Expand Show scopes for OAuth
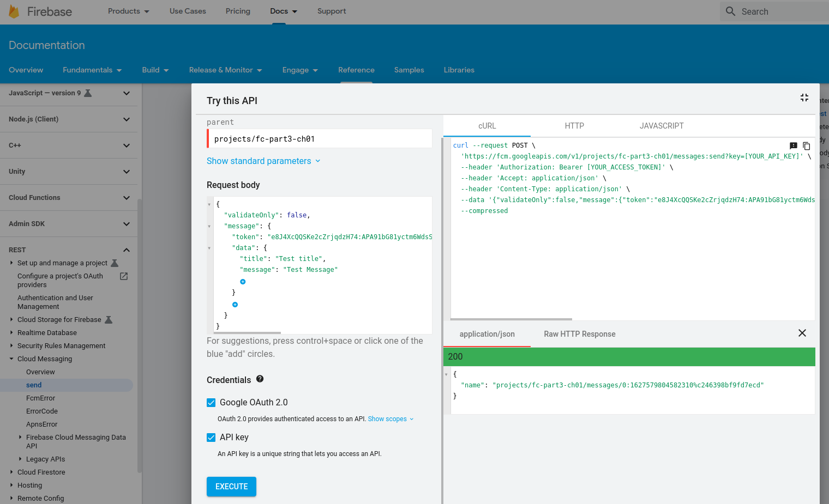 [x=391, y=419]
